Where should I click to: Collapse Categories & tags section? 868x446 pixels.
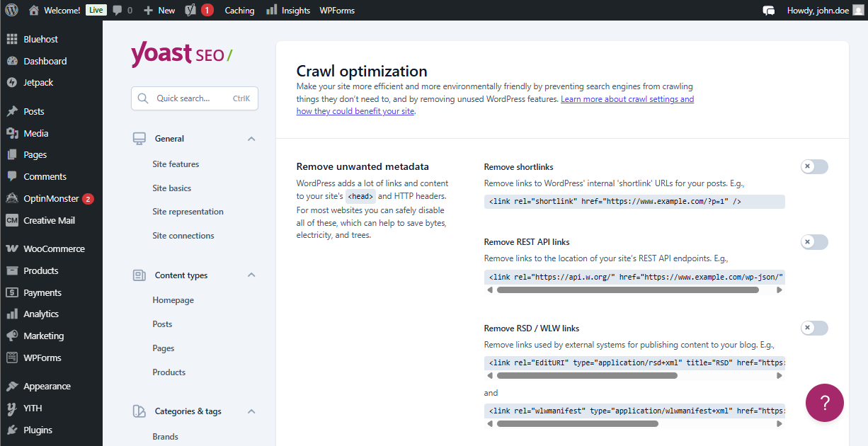tap(251, 411)
